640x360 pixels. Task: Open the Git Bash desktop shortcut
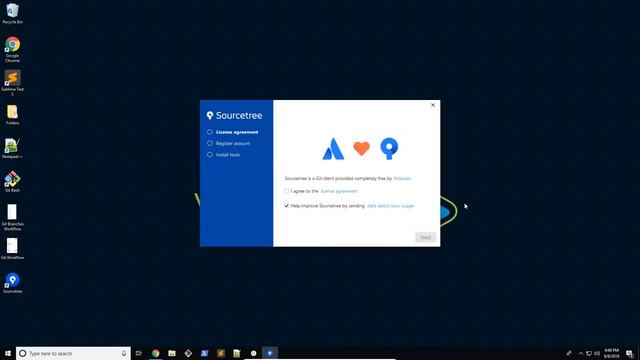tap(12, 182)
